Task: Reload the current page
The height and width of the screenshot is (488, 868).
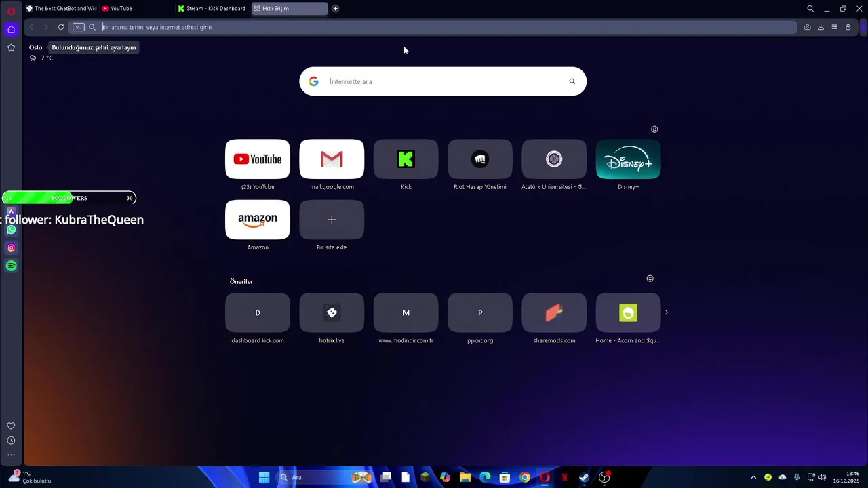Action: pos(61,27)
